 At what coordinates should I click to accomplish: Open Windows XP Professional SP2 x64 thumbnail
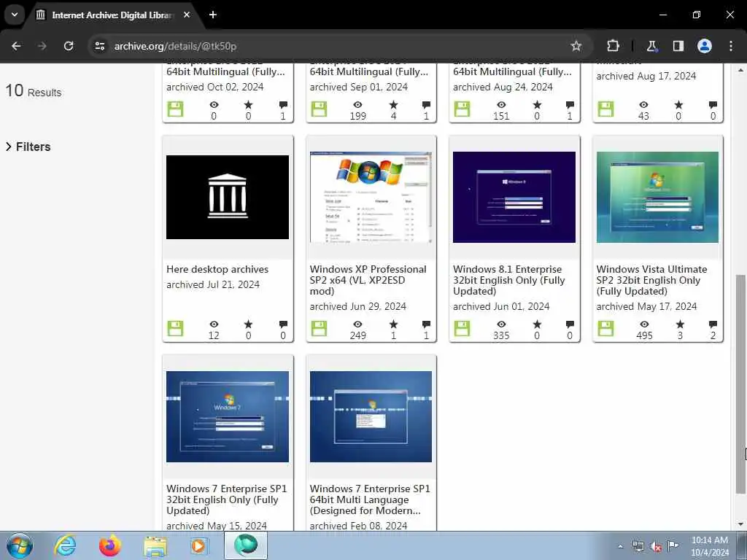[x=371, y=197]
